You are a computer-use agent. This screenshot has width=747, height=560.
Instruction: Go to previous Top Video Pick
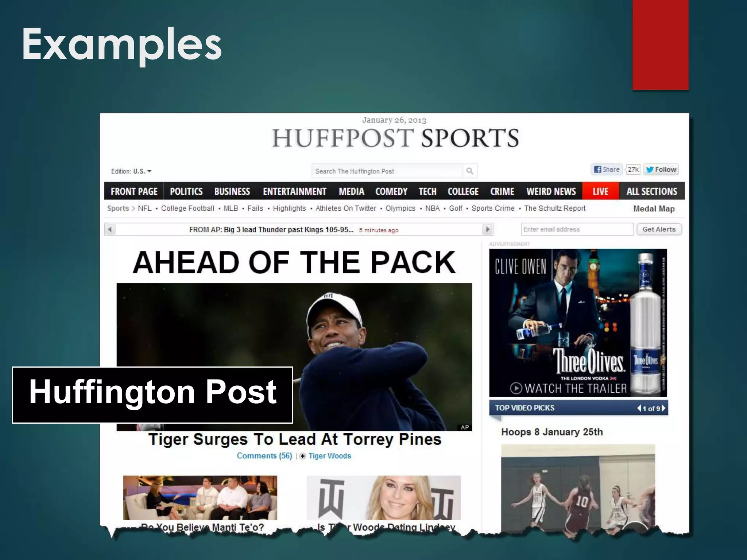point(639,408)
